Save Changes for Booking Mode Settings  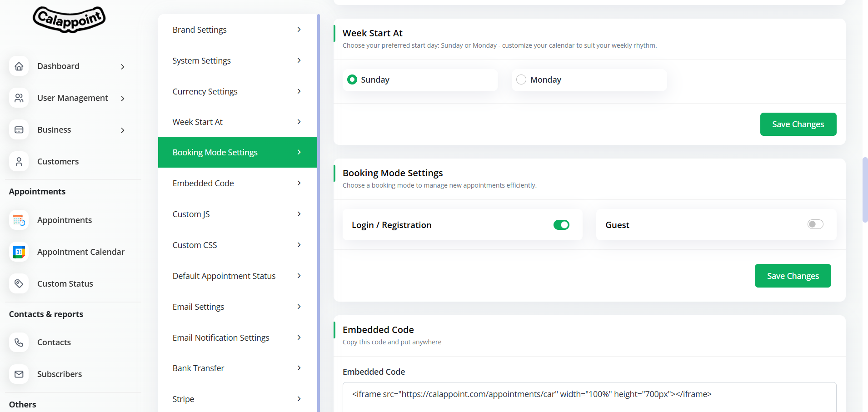coord(793,276)
